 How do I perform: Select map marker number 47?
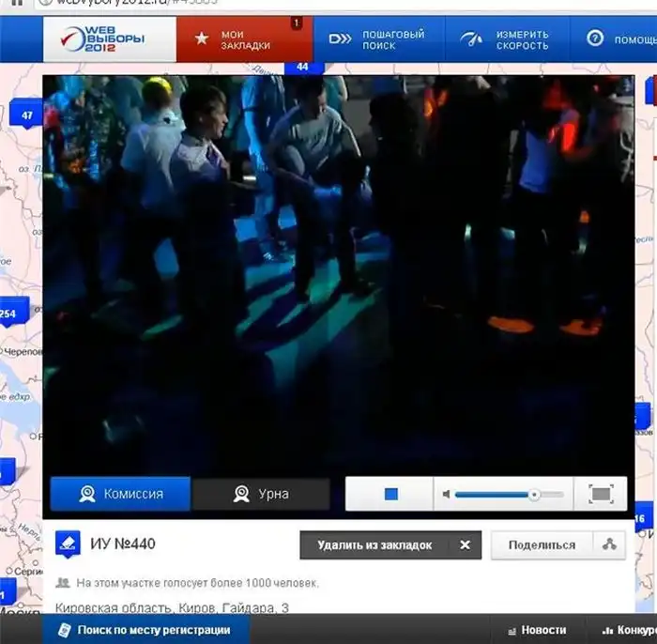(26, 116)
